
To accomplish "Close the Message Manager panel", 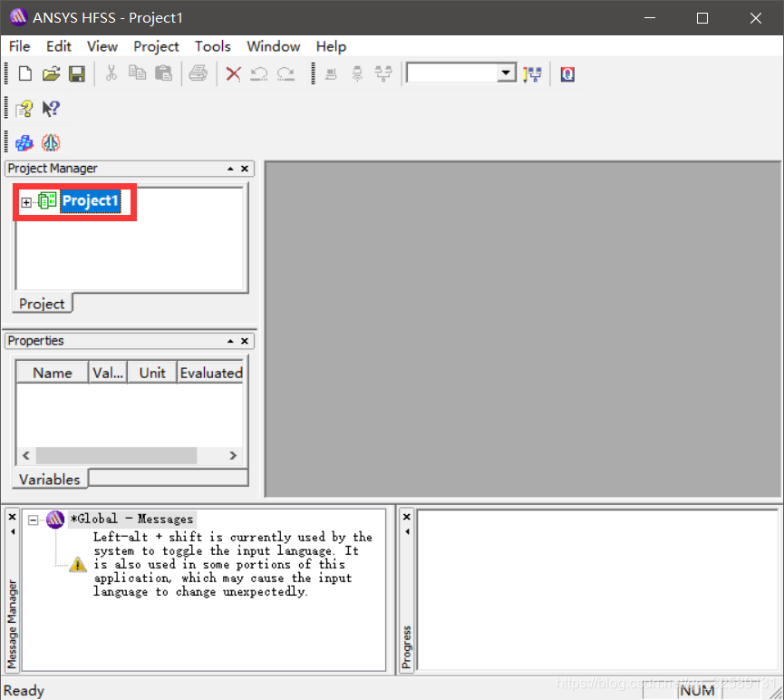I will 13,518.
